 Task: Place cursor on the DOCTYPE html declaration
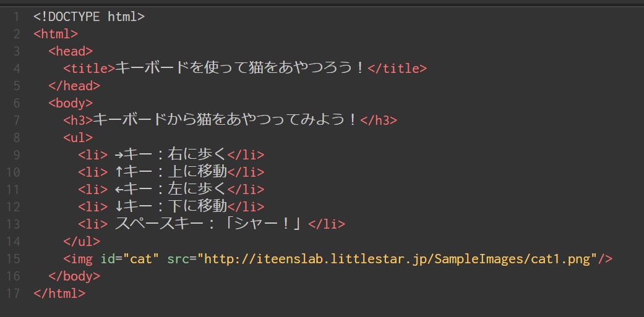(x=88, y=17)
